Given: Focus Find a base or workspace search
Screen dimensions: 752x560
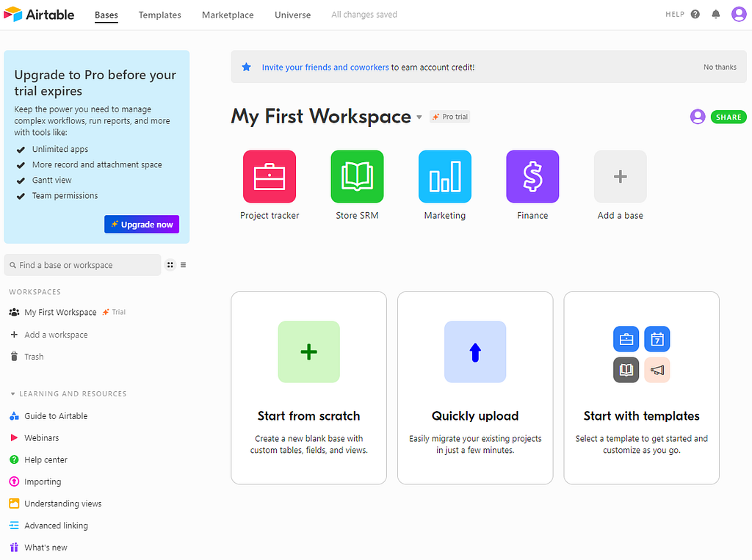Looking at the screenshot, I should point(82,265).
